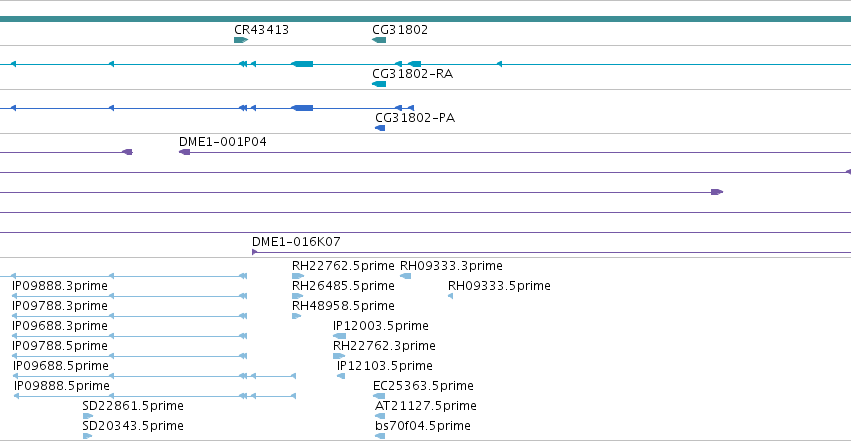Click the CG31802 gene arrow glyph
This screenshot has height=441, width=851.
click(x=379, y=40)
